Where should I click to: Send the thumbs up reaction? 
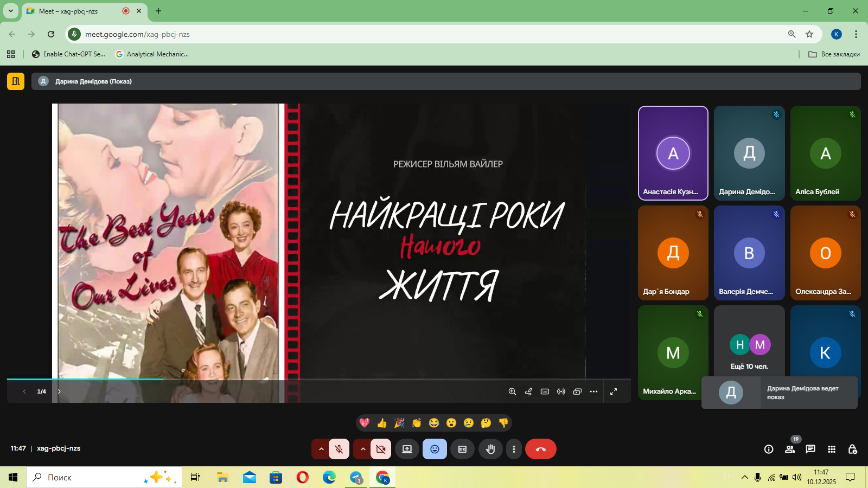coord(382,423)
